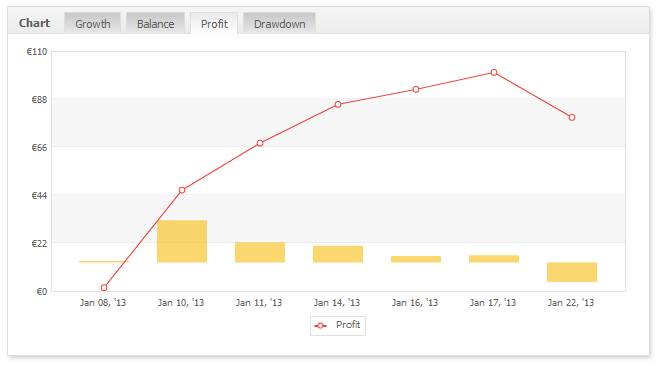Click the yellow bar for Jan 11
Viewport: 660px width, 365px height.
(260, 252)
